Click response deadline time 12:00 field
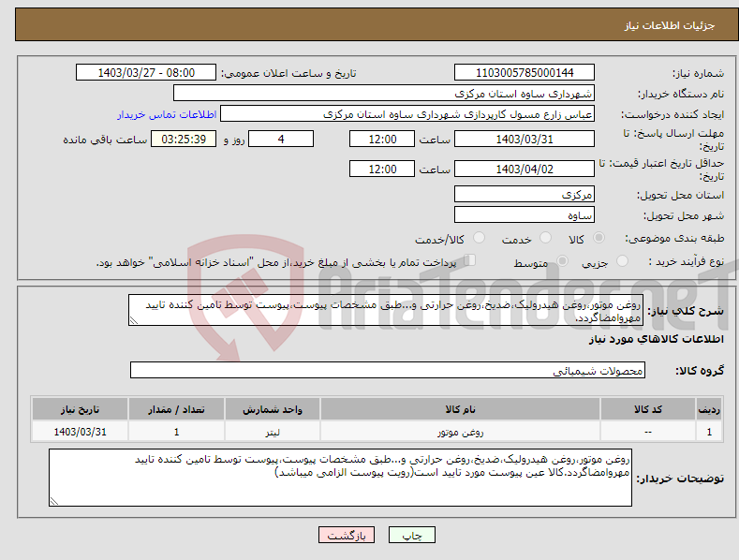The width and height of the screenshot is (739, 560). (382, 139)
